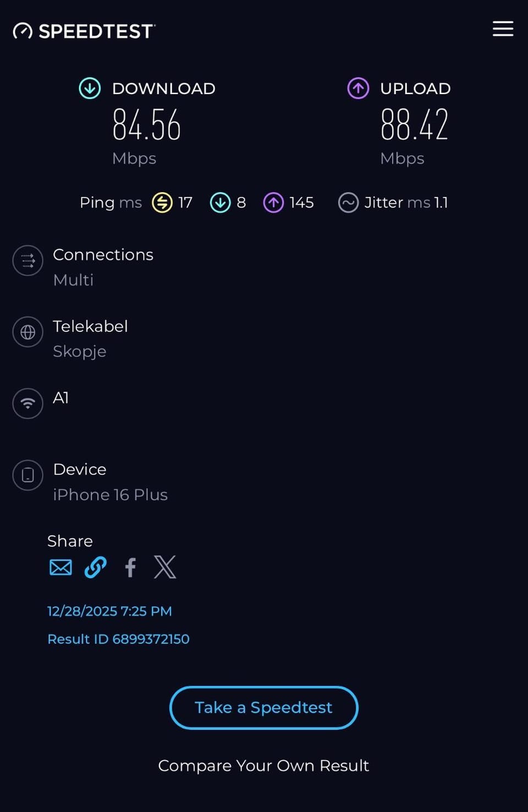Open the hamburger menu
The image size is (528, 812).
503,29
